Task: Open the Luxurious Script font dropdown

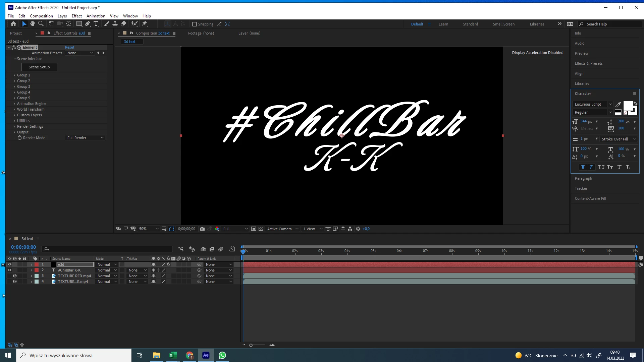Action: [x=610, y=104]
